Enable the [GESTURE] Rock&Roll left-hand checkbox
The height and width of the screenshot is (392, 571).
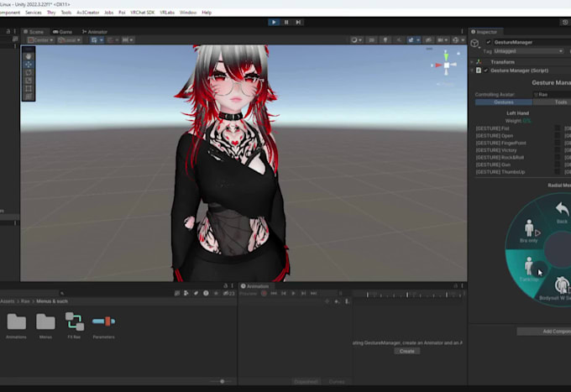558,157
